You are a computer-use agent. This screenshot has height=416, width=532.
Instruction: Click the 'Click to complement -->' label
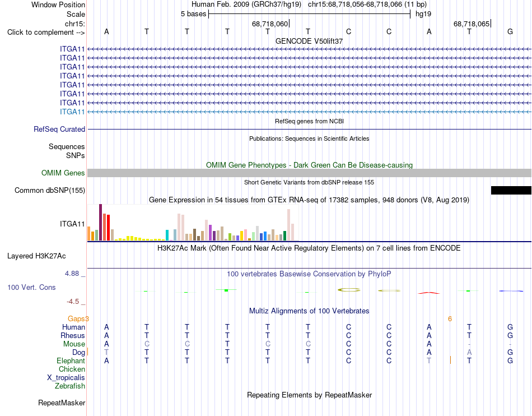46,33
